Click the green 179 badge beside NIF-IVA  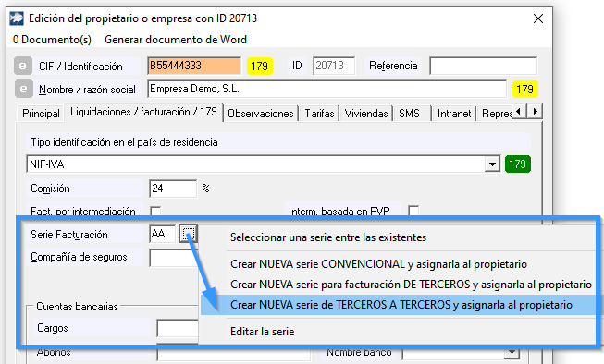(x=518, y=164)
